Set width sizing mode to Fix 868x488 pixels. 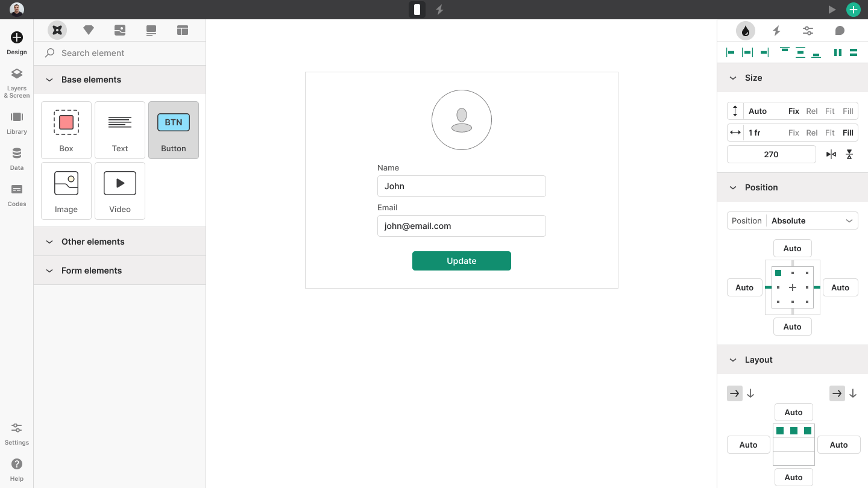[x=793, y=133]
